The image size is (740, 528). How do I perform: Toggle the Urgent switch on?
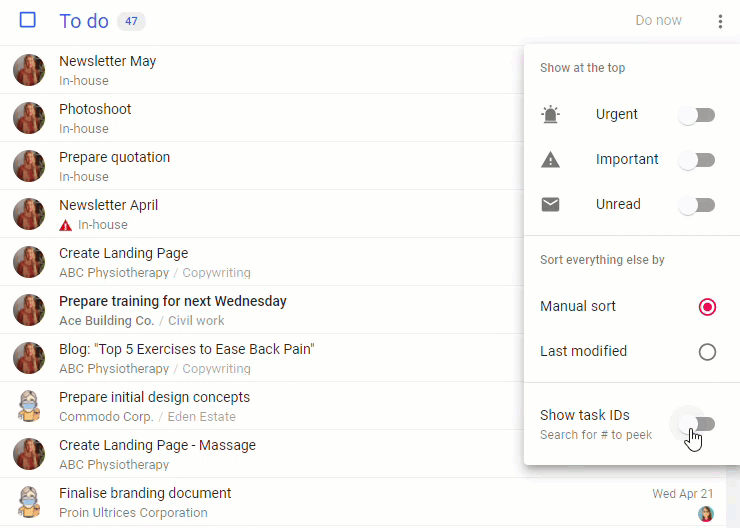tap(697, 115)
